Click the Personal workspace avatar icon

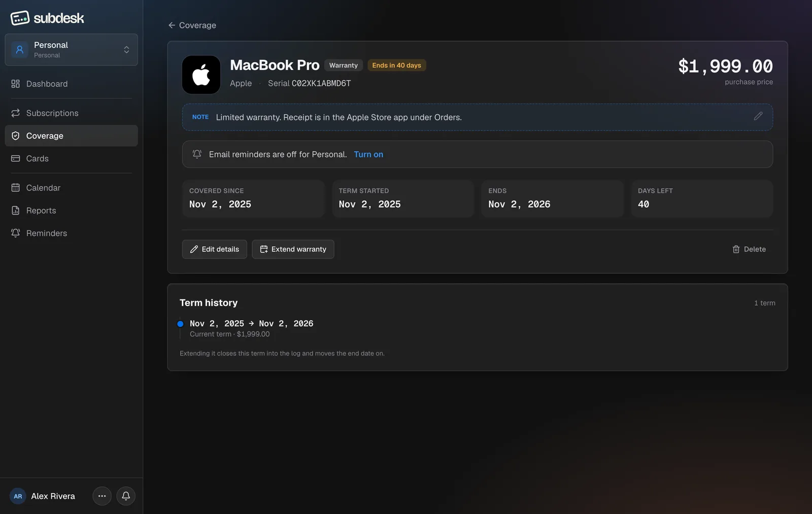pos(19,50)
